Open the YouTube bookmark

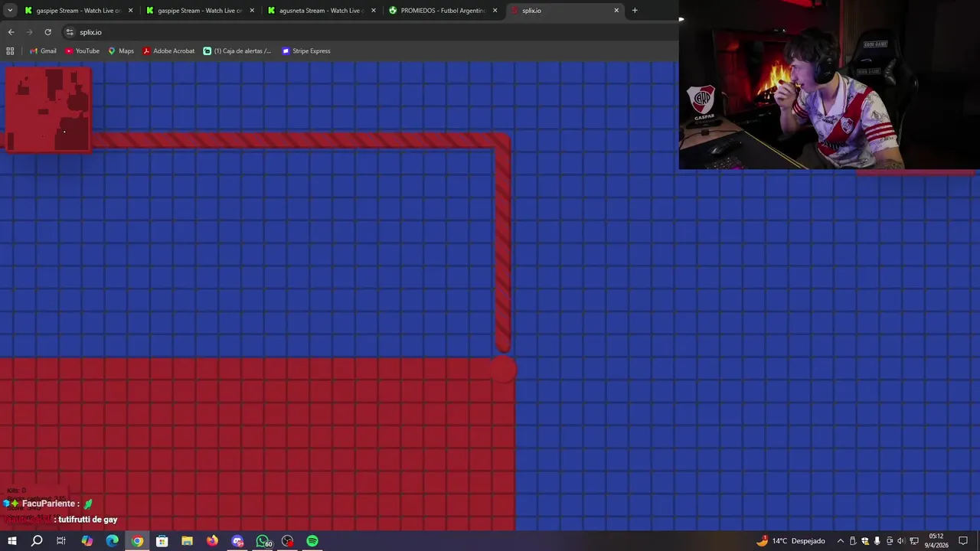pyautogui.click(x=82, y=51)
